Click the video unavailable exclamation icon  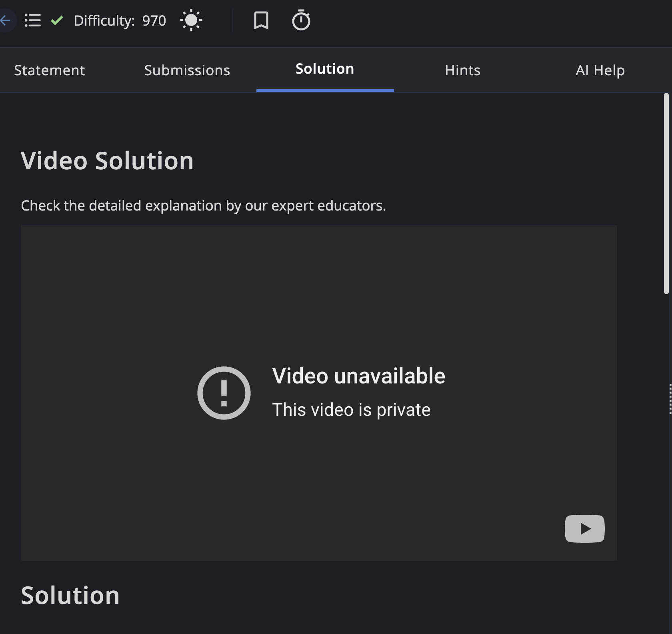coord(224,393)
